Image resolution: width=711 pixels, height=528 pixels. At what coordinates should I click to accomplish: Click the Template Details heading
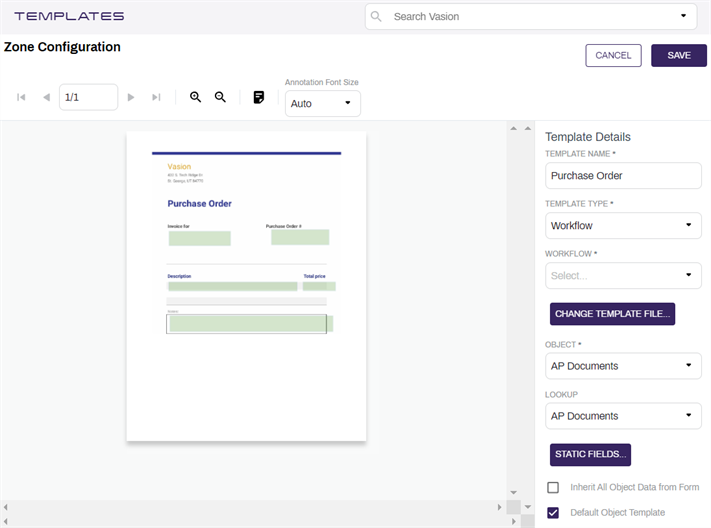(588, 137)
